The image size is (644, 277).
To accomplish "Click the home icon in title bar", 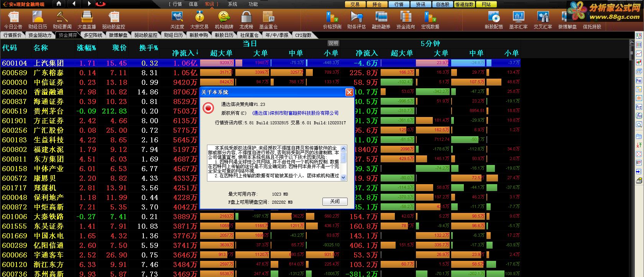I will pyautogui.click(x=59, y=4).
